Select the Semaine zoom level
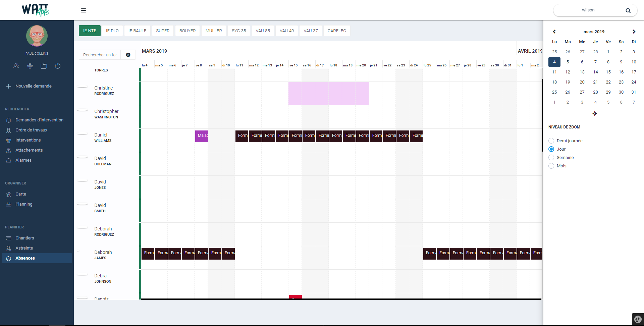Image resolution: width=644 pixels, height=326 pixels. point(551,158)
